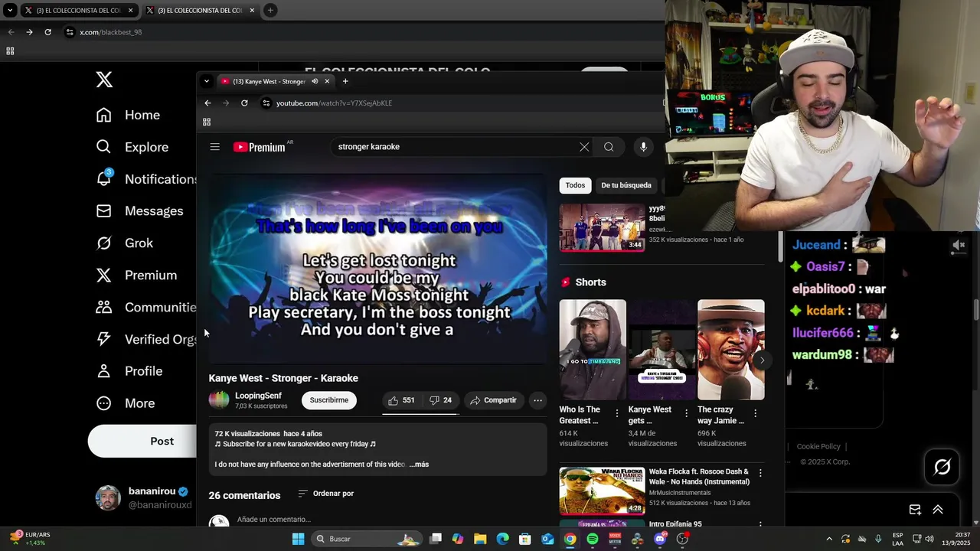The height and width of the screenshot is (551, 980).
Task: Open Spotify from the taskbar
Action: click(593, 539)
